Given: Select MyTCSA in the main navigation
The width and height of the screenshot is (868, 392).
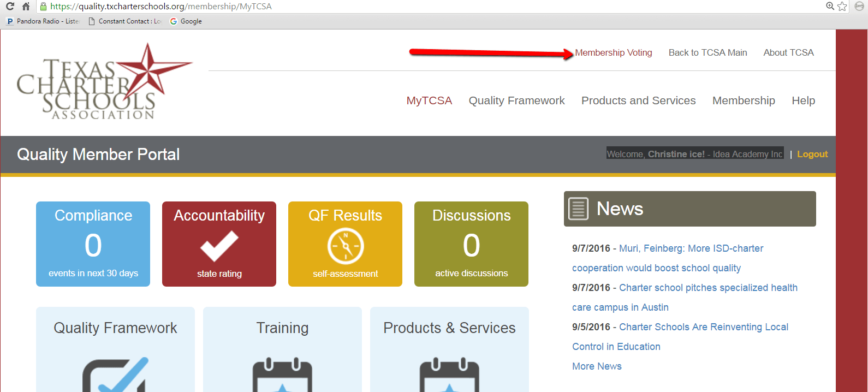Looking at the screenshot, I should pyautogui.click(x=429, y=100).
